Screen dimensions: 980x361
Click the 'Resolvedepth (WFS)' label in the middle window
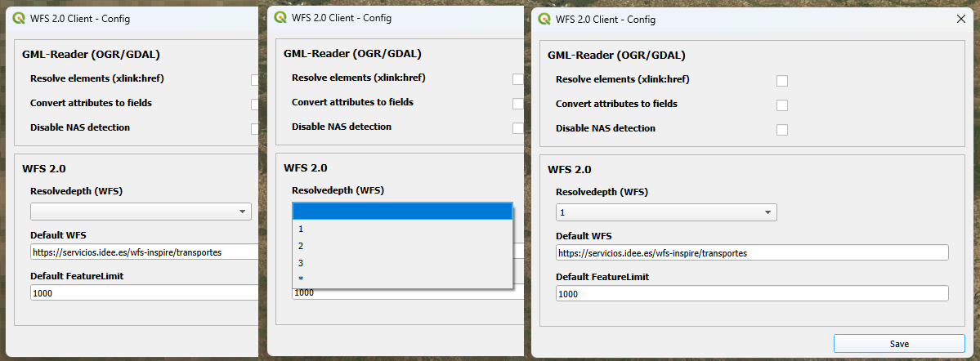(x=338, y=189)
